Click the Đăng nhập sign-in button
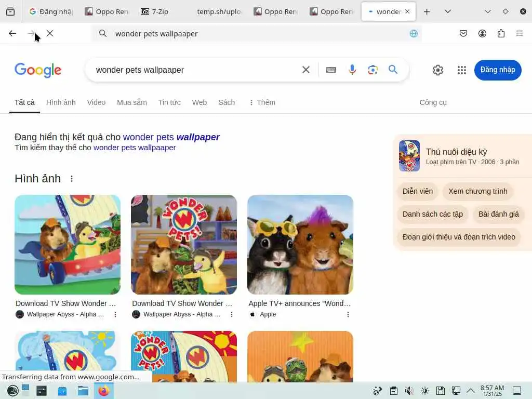The width and height of the screenshot is (532, 399). click(x=498, y=70)
